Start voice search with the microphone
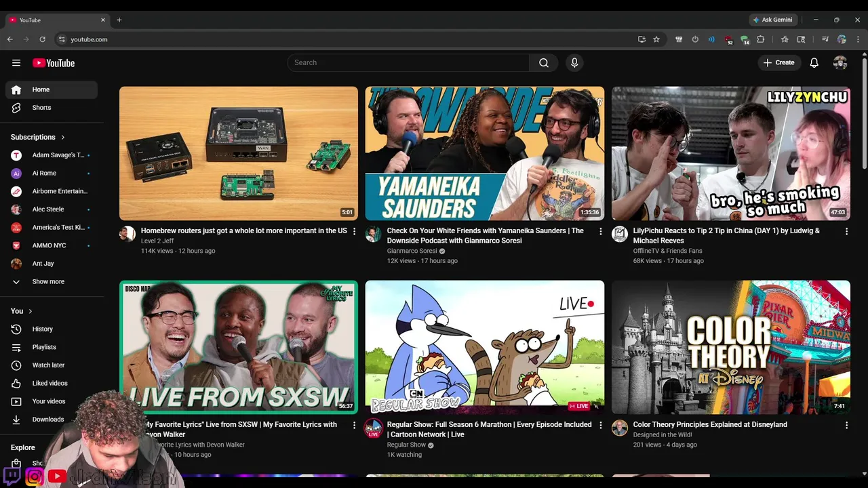868x488 pixels. point(574,63)
